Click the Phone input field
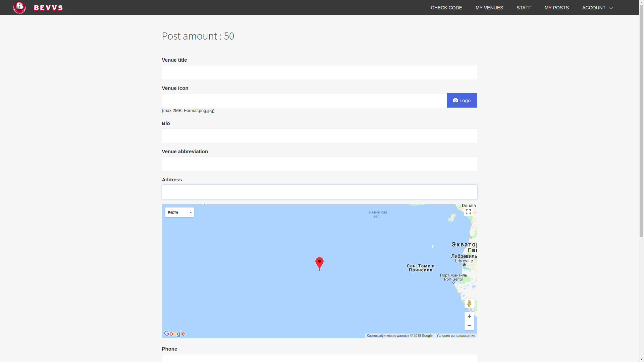The width and height of the screenshot is (644, 362). pyautogui.click(x=319, y=358)
